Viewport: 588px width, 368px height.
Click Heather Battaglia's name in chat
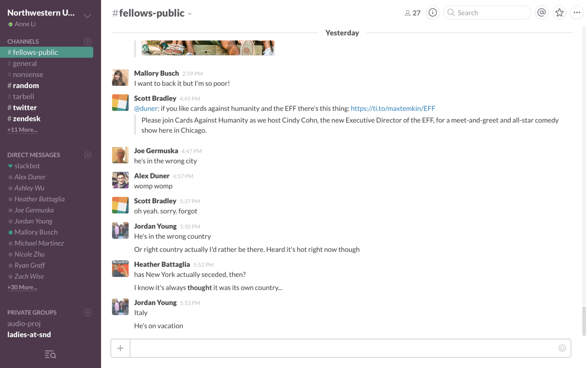pyautogui.click(x=162, y=264)
